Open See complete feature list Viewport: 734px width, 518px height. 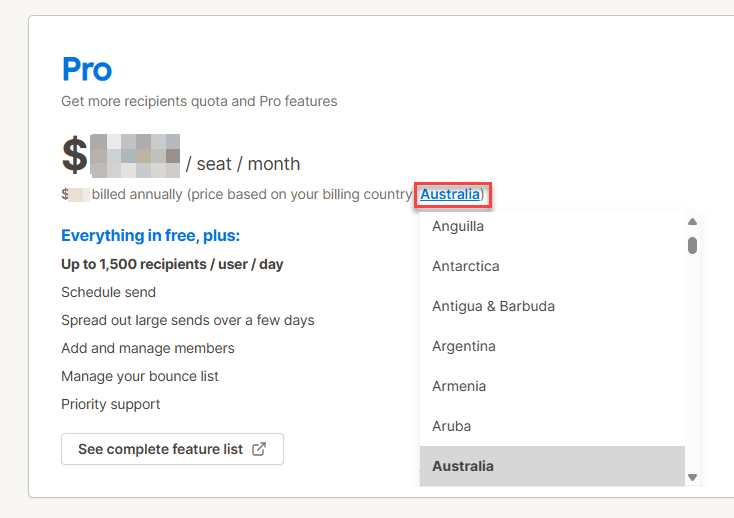click(172, 449)
